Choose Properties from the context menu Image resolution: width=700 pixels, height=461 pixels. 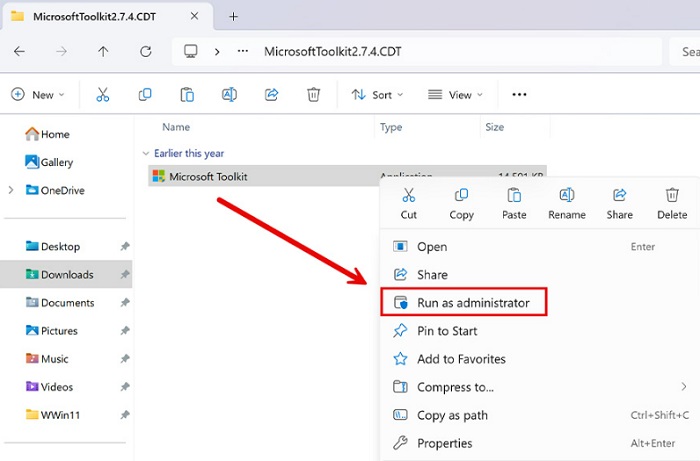coord(540,443)
